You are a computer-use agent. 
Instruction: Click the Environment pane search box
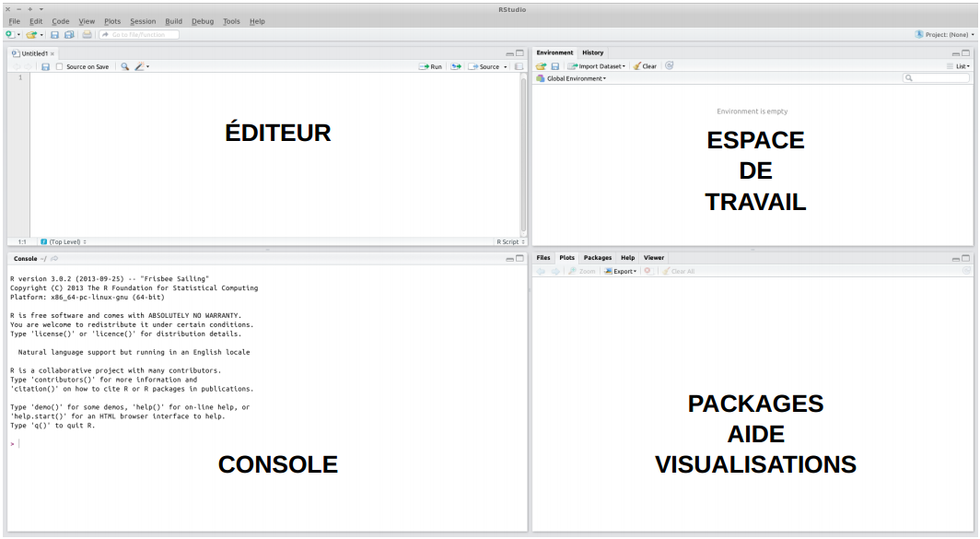[936, 79]
